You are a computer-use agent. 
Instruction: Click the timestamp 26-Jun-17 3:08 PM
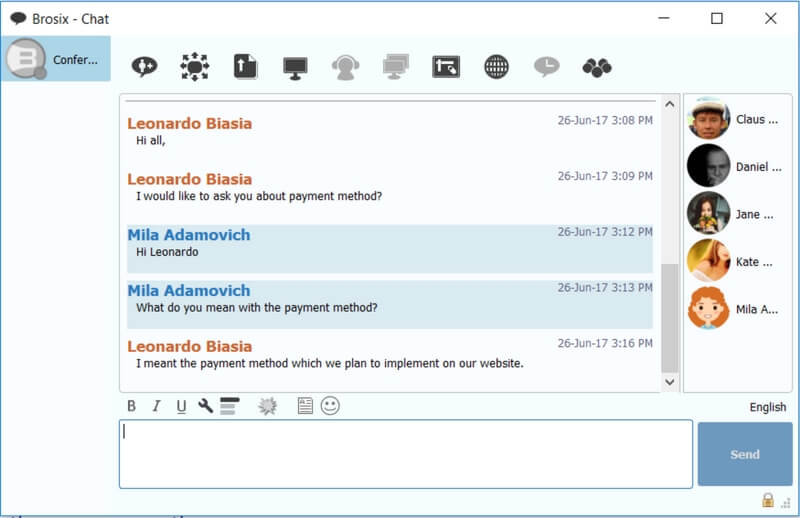[x=605, y=120]
